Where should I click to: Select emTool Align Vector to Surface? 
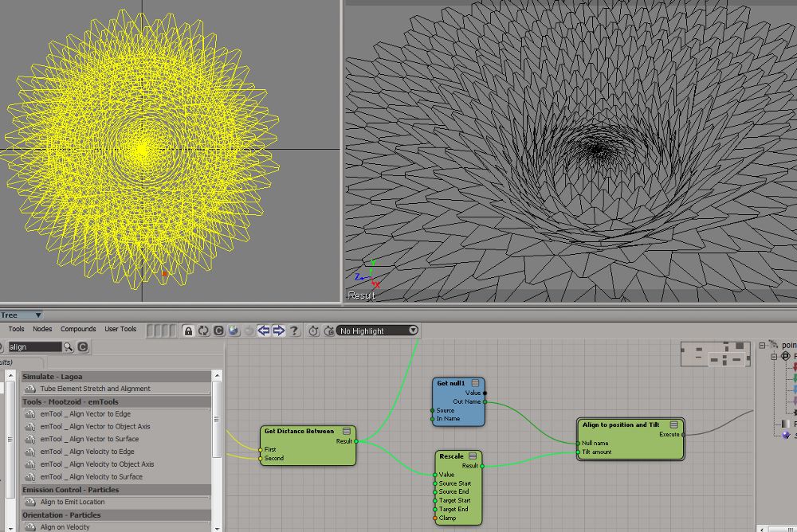(x=89, y=439)
